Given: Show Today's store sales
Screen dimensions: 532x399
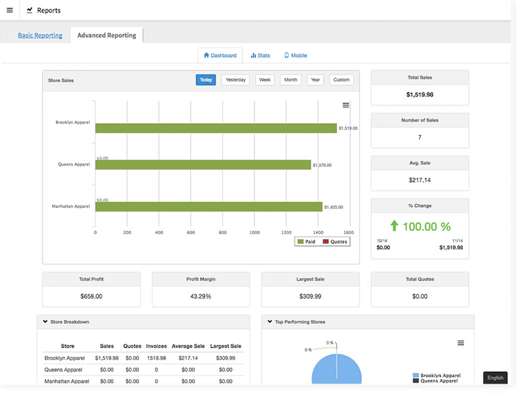Looking at the screenshot, I should tap(205, 80).
